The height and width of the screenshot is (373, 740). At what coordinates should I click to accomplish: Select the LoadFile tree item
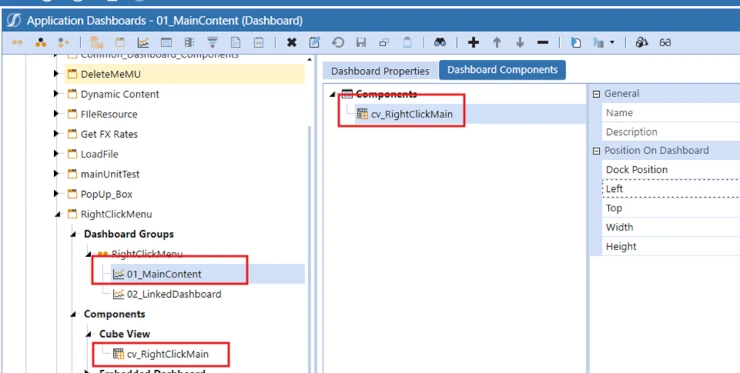pos(99,154)
